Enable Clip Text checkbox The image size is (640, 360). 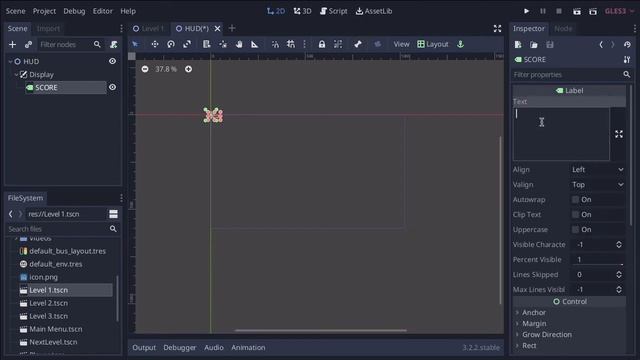tap(575, 215)
